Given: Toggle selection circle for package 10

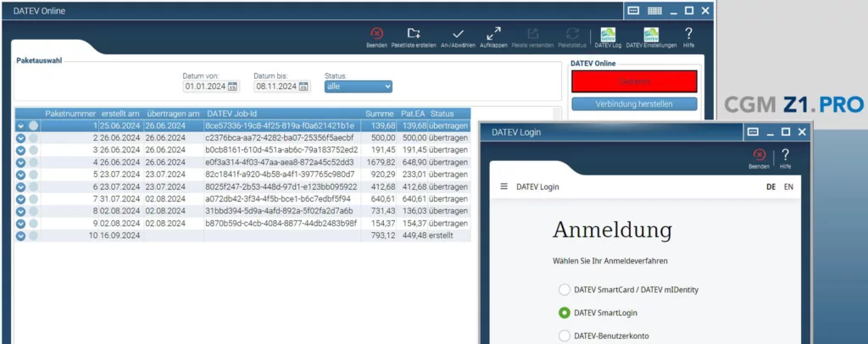Looking at the screenshot, I should (33, 236).
